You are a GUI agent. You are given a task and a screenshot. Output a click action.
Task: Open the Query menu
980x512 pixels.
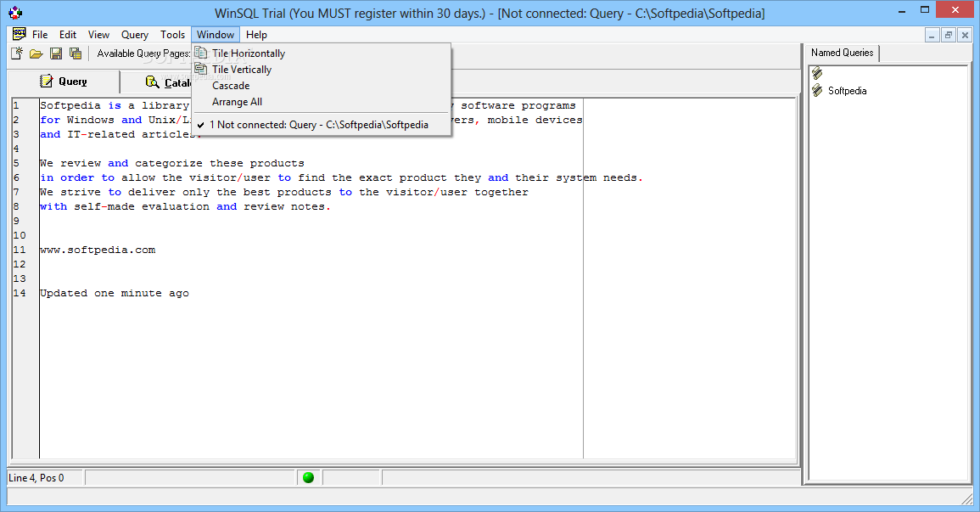pyautogui.click(x=135, y=35)
